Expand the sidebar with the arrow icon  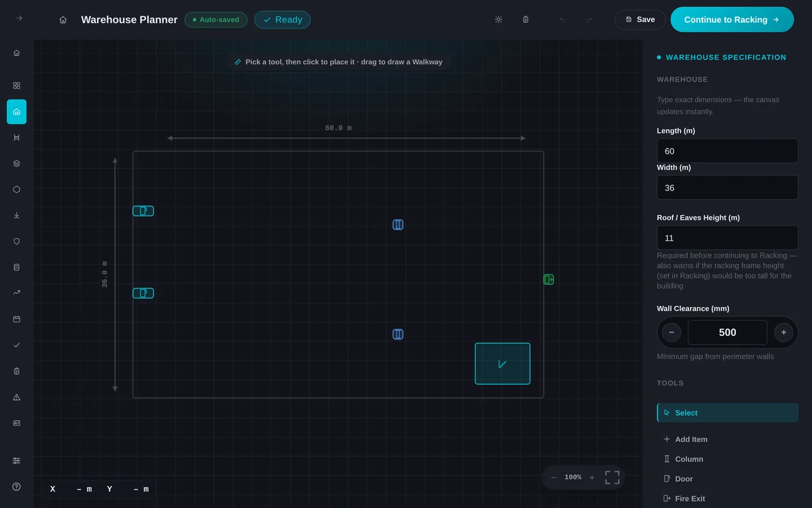click(x=19, y=18)
